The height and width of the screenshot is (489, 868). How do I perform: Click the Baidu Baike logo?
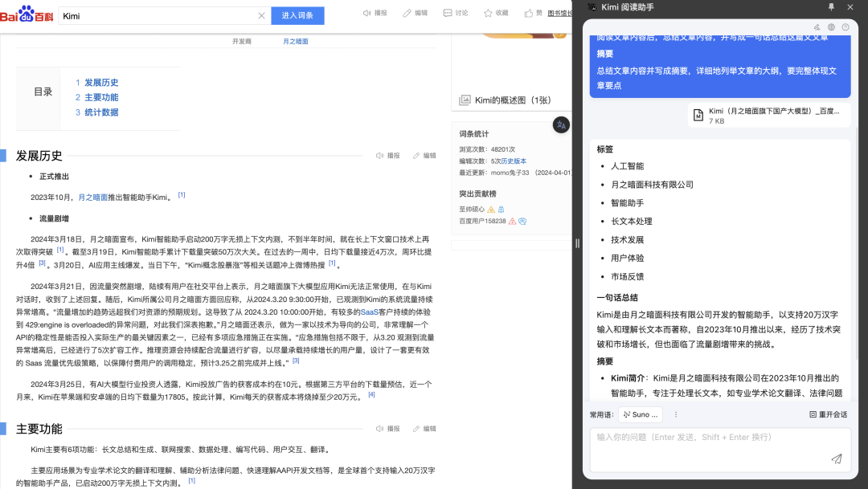[x=26, y=14]
